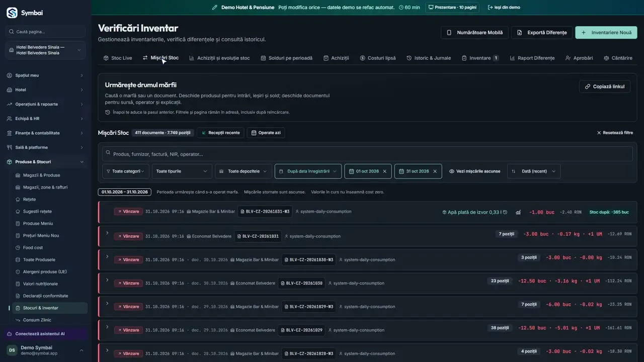
Task: Exit demo via Ieși din demo
Action: tap(504, 8)
